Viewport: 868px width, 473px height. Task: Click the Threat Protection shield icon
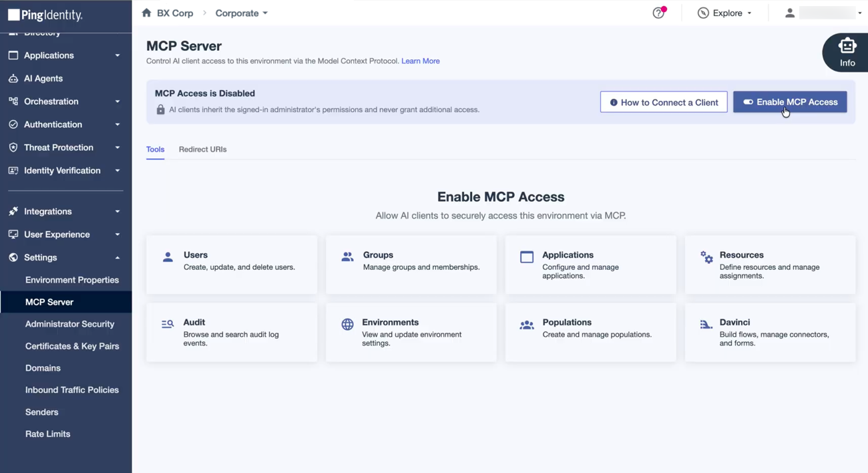coord(13,148)
